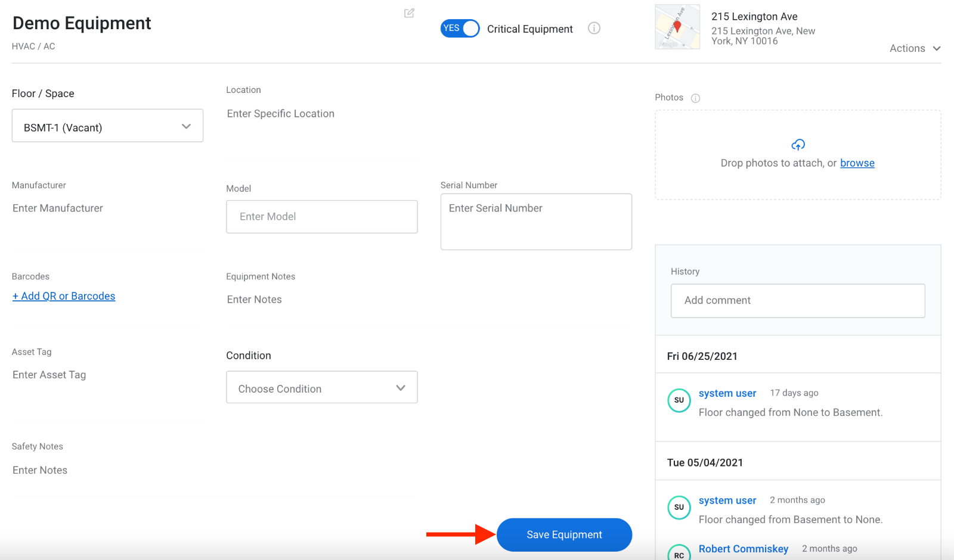This screenshot has height=560, width=954.
Task: Click the browse link to attach photos
Action: (x=857, y=163)
